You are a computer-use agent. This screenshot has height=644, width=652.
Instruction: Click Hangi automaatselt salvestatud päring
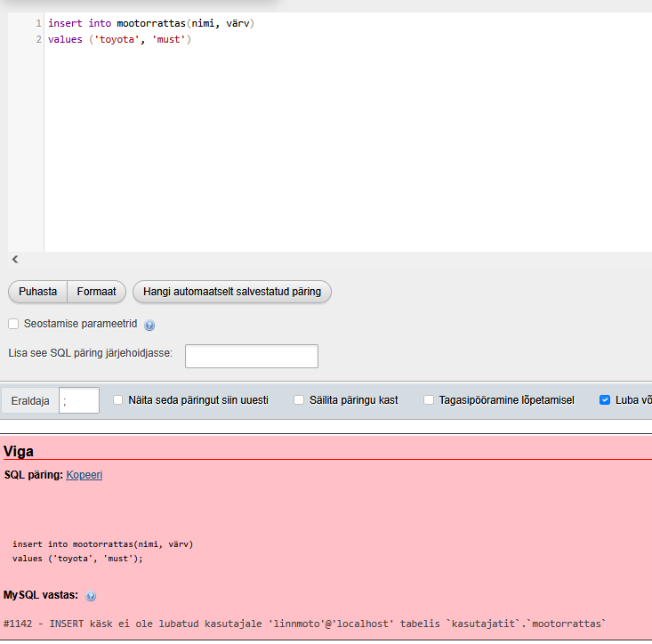click(x=232, y=292)
